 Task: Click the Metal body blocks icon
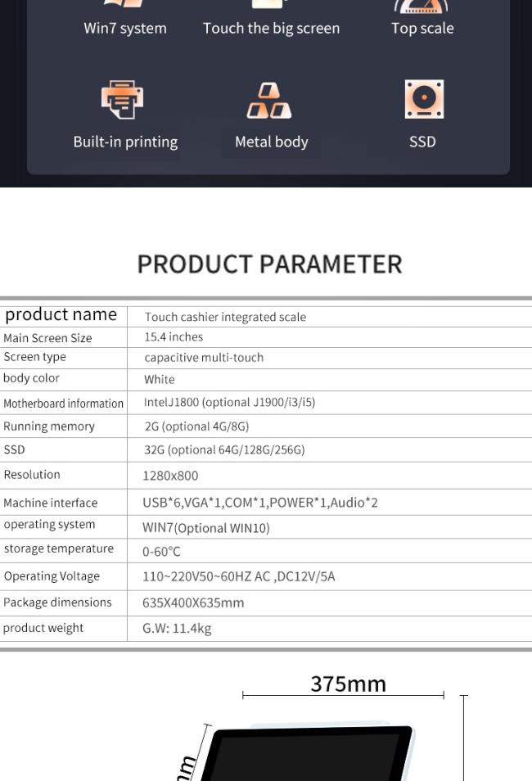270,101
